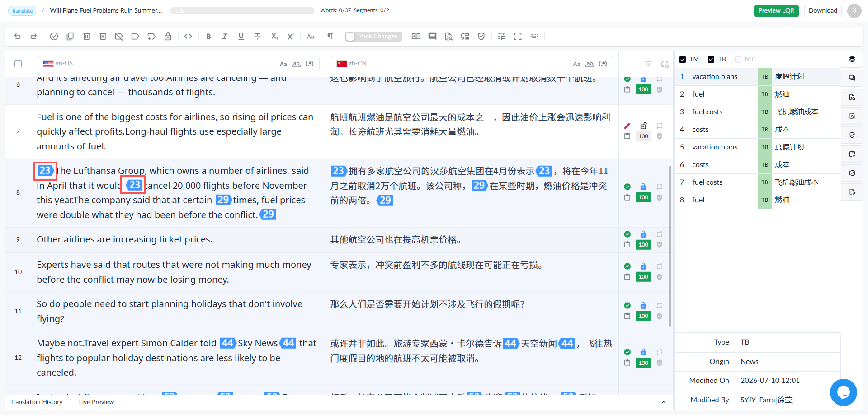Uncheck the TM checkbox
868x415 pixels.
pos(683,60)
